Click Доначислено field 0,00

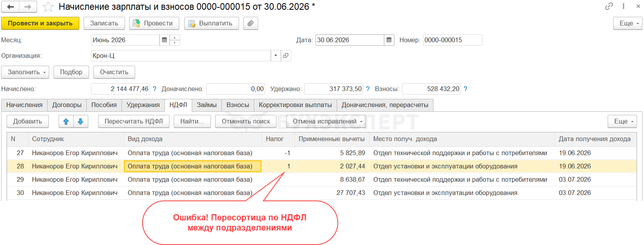tap(236, 89)
